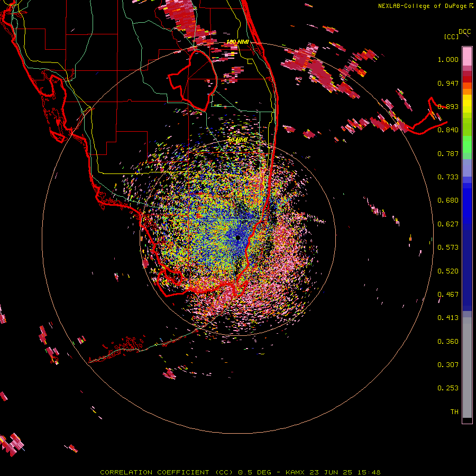The image size is (476, 476).
Task: Select the 0.413 legend value
Action: pyautogui.click(x=448, y=318)
